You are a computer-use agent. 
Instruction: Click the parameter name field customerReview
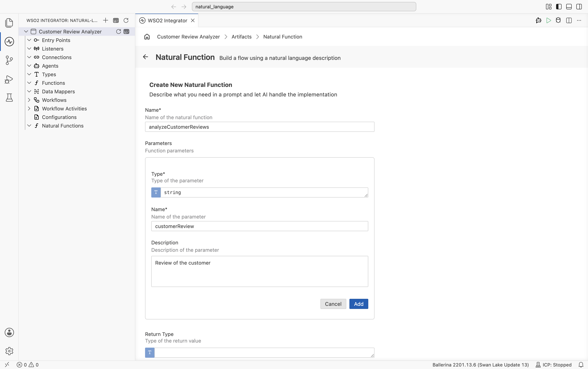259,226
